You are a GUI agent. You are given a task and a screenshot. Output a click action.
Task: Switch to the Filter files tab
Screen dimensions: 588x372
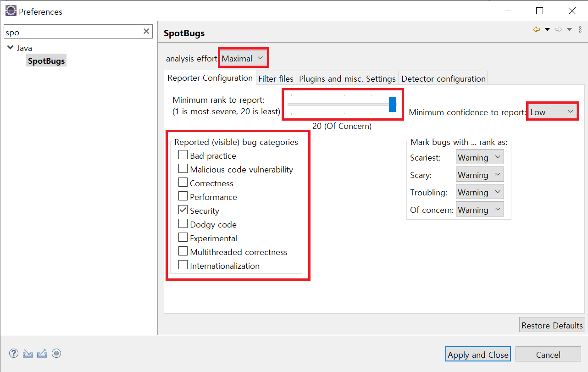coord(276,78)
